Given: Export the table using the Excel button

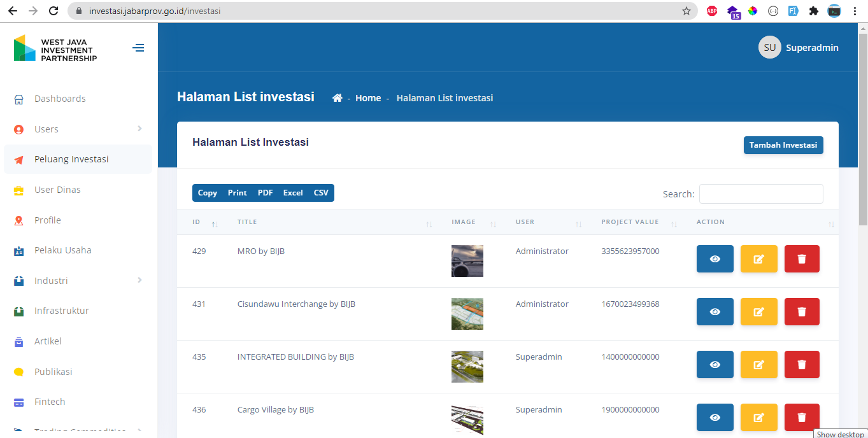Looking at the screenshot, I should click(293, 193).
